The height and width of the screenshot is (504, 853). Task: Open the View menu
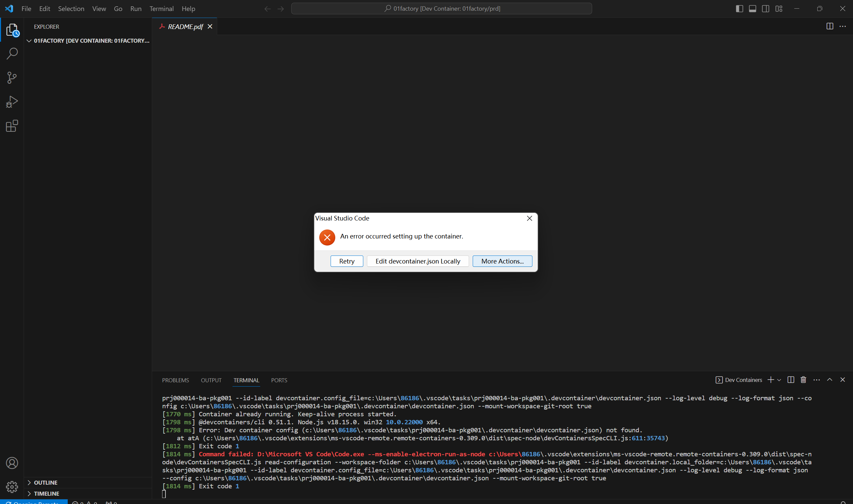click(99, 9)
